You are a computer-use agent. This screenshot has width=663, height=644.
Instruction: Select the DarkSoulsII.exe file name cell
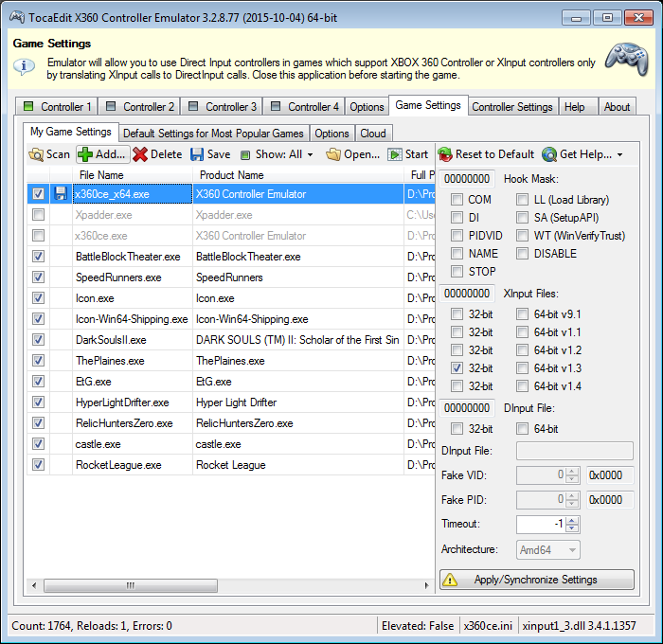click(133, 340)
